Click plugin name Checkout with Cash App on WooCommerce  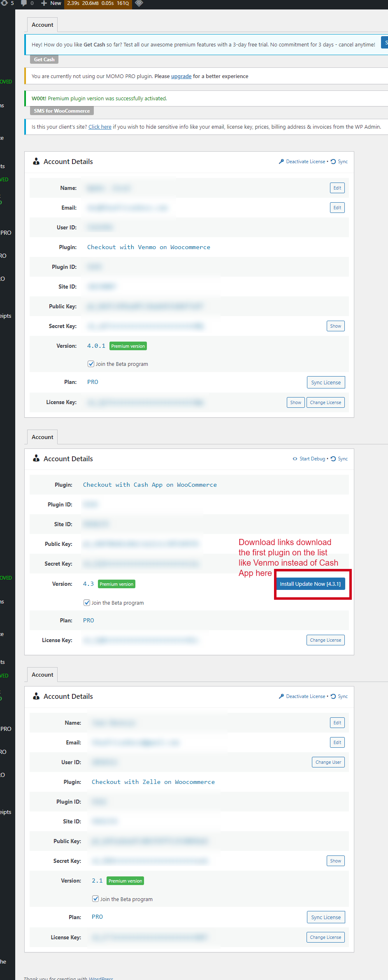click(x=150, y=485)
